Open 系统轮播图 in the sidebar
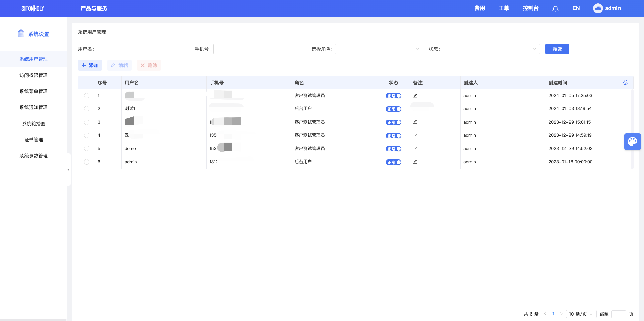 tap(34, 124)
